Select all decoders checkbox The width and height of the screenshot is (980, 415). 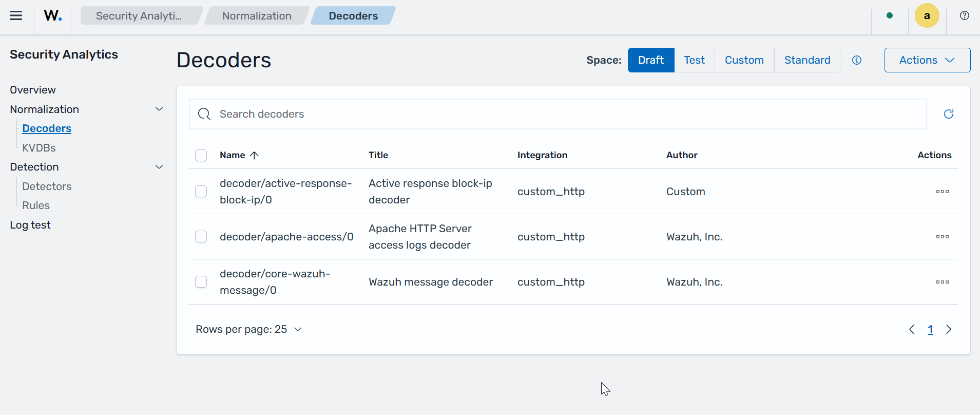point(201,155)
